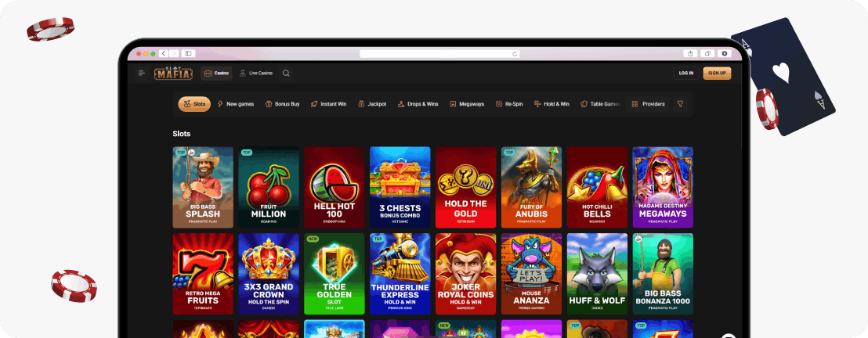Select the Table Games category

pos(600,104)
